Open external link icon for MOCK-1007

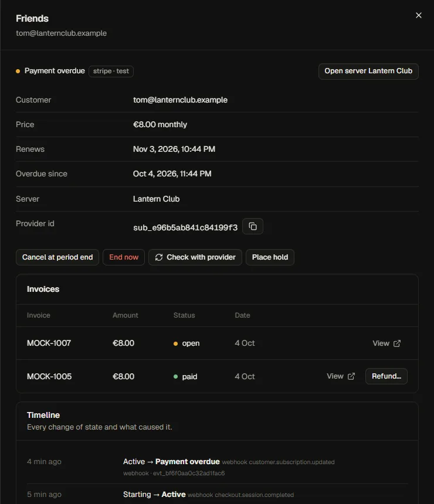coord(397,343)
